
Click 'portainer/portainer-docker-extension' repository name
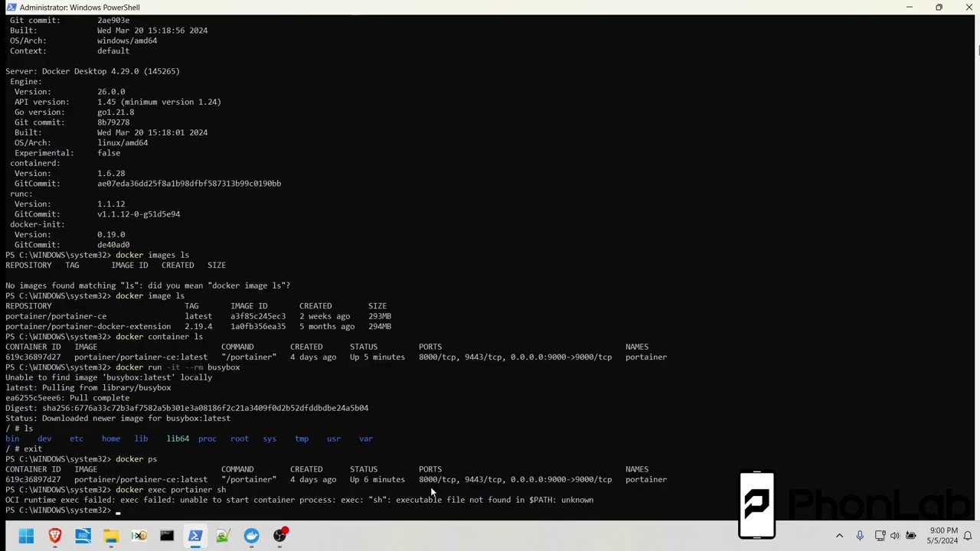(x=88, y=326)
